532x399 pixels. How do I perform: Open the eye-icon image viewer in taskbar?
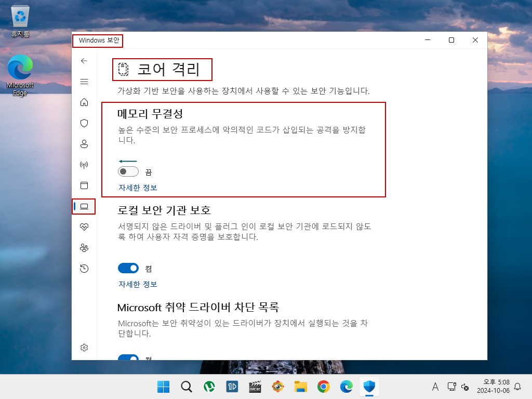tap(278, 387)
